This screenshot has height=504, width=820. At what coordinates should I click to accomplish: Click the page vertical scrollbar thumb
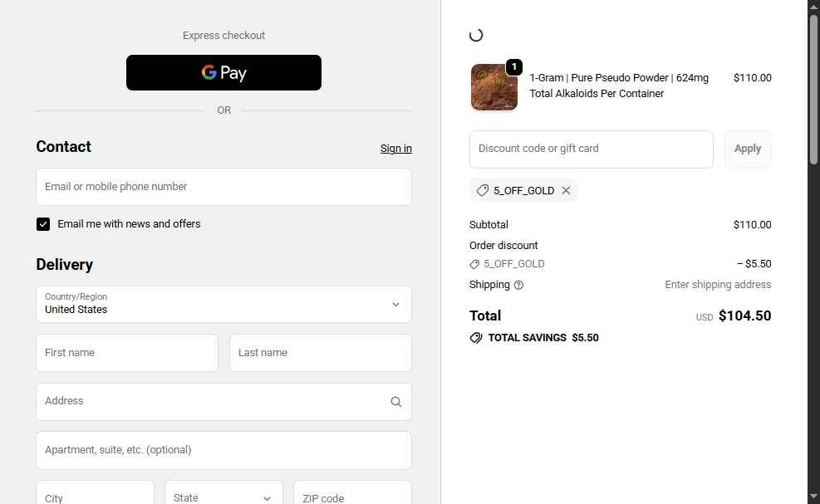coord(813,89)
